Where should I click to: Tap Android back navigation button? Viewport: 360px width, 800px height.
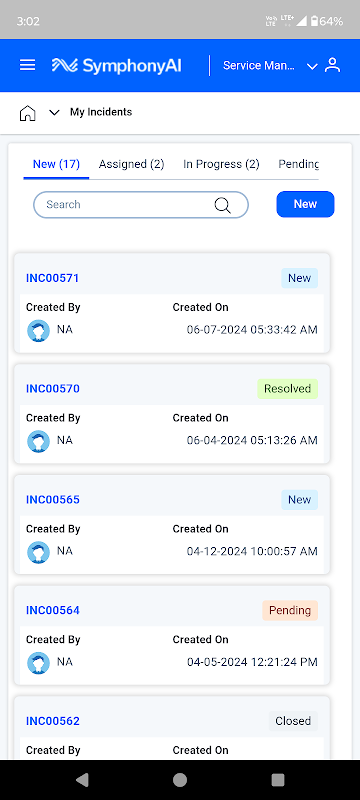(x=82, y=779)
